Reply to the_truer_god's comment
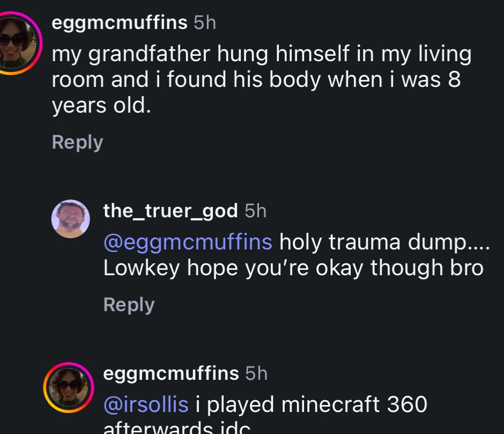 click(129, 305)
